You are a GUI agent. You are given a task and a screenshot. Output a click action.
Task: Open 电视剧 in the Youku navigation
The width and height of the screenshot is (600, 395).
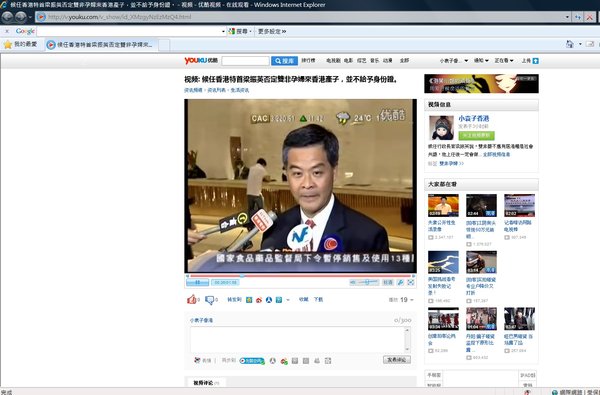click(333, 60)
